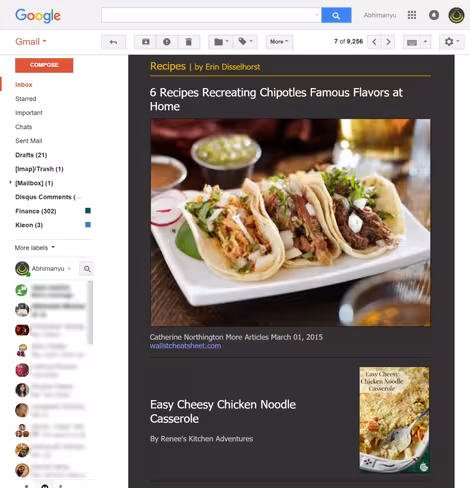Open the [Mailbox] (1) label
Image resolution: width=470 pixels, height=488 pixels.
tap(34, 183)
